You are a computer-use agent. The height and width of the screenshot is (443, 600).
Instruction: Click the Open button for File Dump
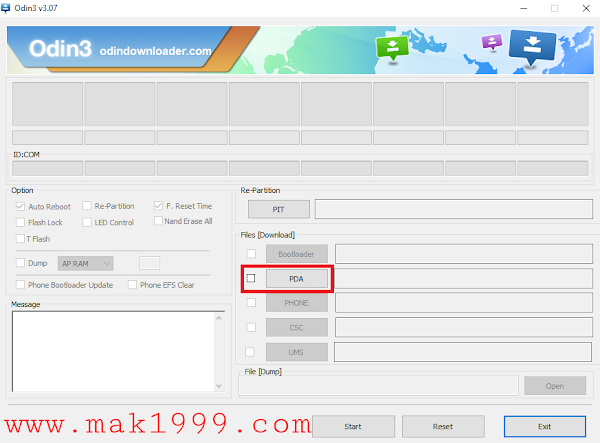tap(555, 386)
